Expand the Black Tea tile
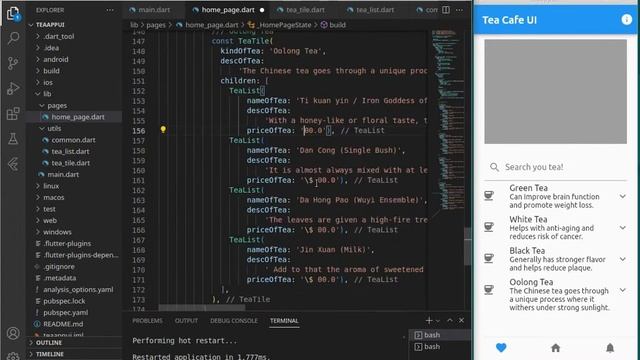Screen dimensions: 640x360 tap(622, 259)
